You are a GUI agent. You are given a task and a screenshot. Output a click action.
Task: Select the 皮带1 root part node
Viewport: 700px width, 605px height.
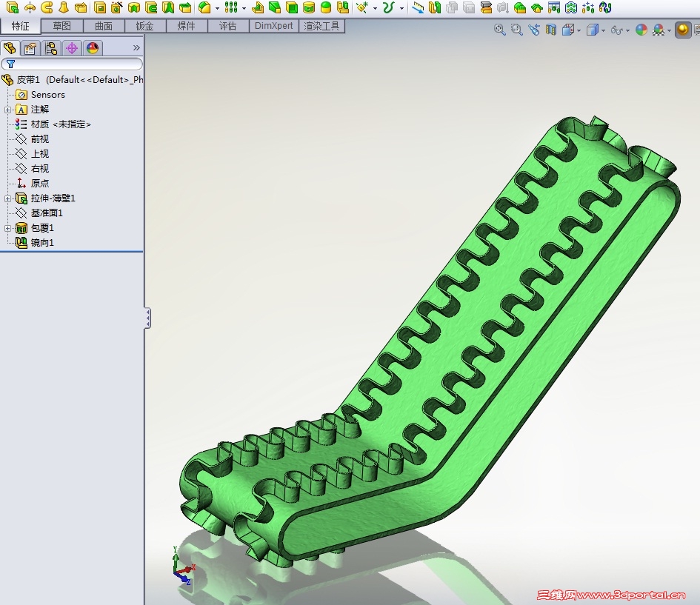[72, 80]
